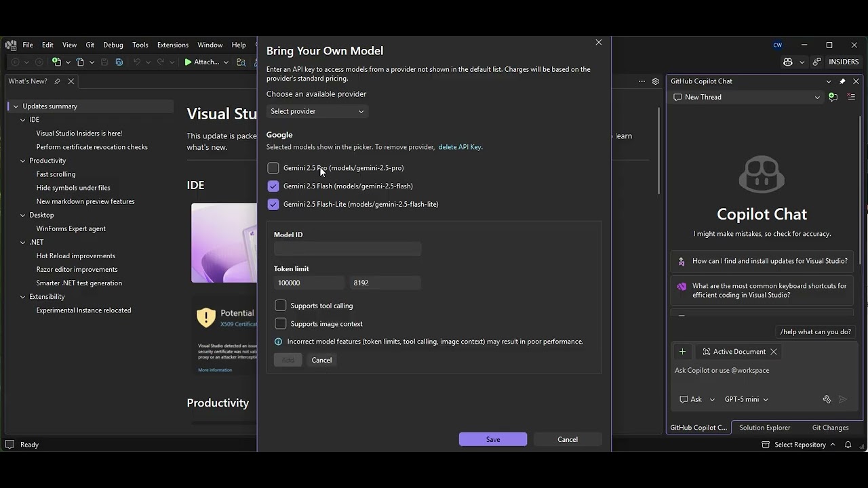This screenshot has height=488, width=868.
Task: Collapse the Extensibility tree node
Action: (x=23, y=297)
